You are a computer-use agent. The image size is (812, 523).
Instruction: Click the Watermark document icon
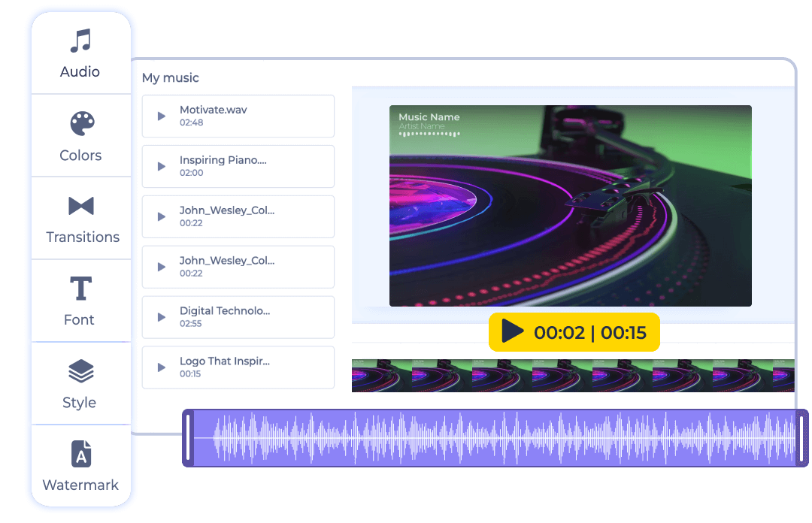pyautogui.click(x=80, y=454)
